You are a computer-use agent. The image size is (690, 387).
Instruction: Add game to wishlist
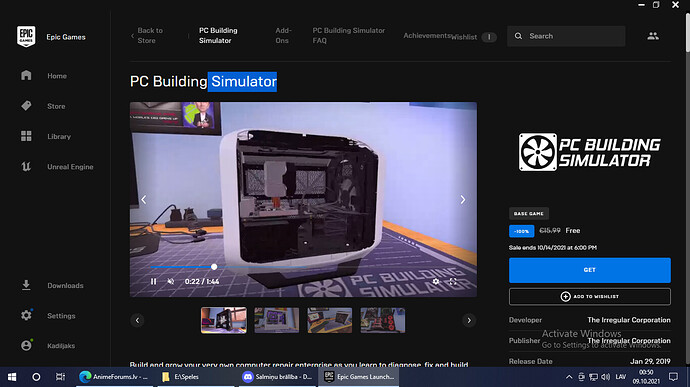(x=590, y=297)
